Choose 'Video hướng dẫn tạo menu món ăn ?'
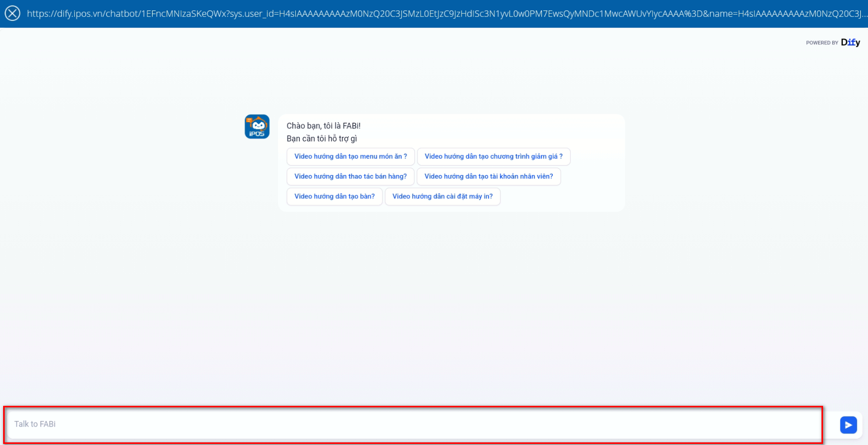868x445 pixels. [x=350, y=157]
